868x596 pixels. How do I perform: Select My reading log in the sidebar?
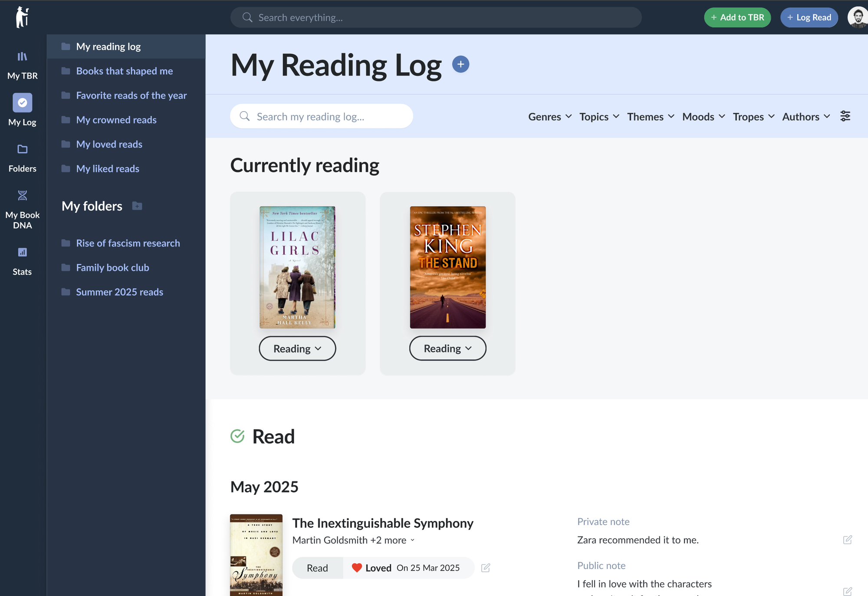126,46
